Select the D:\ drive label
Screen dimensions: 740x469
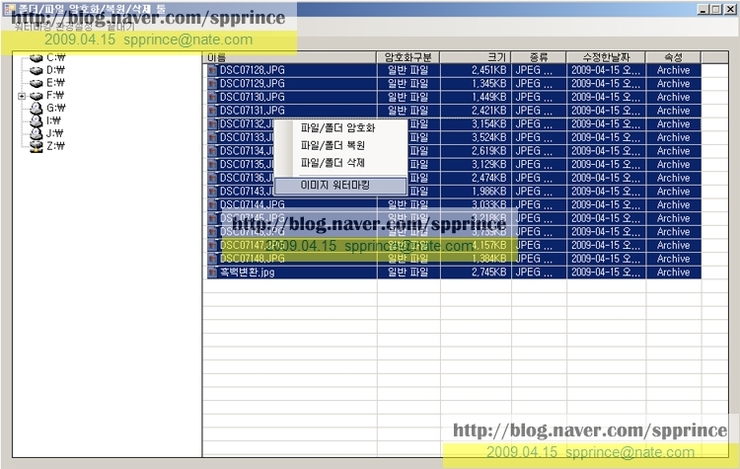(x=56, y=70)
